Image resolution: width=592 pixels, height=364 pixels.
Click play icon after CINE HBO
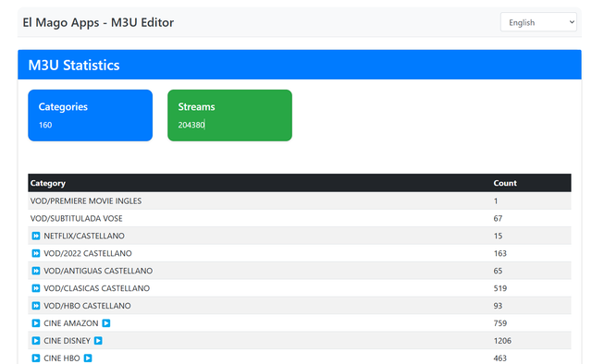click(x=88, y=358)
